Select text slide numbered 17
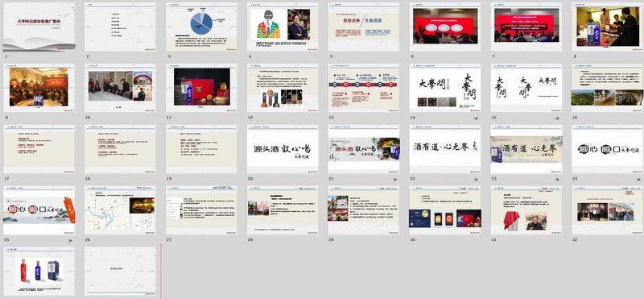This screenshot has height=299, width=644. coord(39,149)
